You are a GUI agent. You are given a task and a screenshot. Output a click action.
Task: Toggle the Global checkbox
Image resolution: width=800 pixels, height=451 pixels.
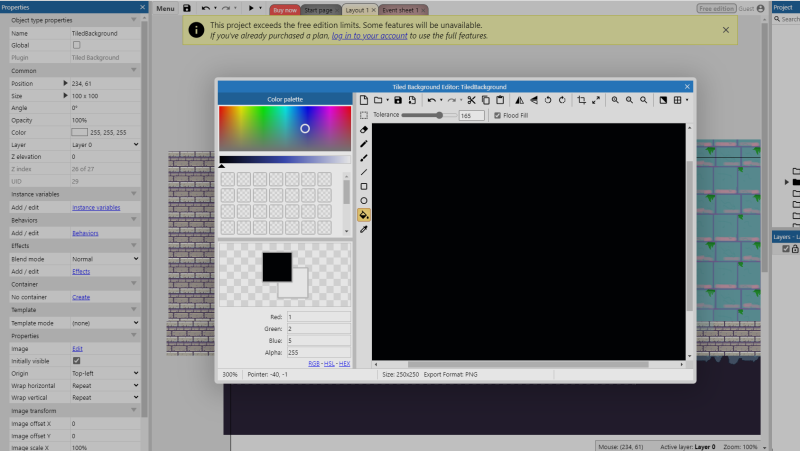[77, 45]
